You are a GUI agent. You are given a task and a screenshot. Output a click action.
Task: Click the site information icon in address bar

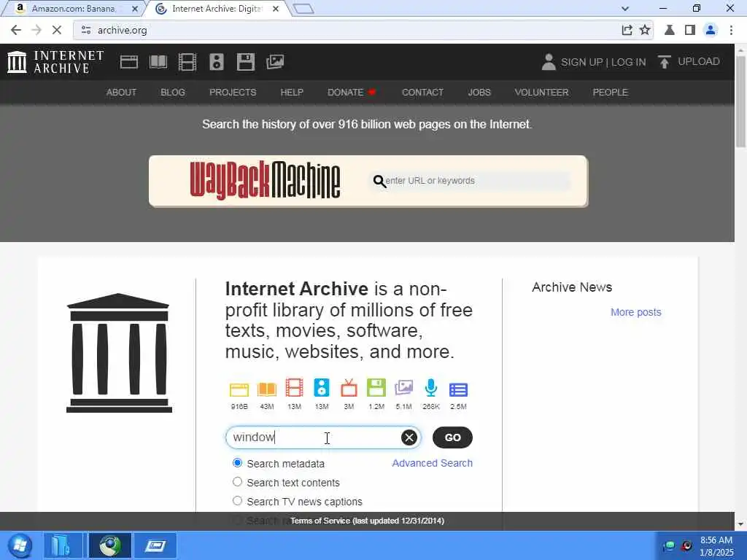click(86, 30)
